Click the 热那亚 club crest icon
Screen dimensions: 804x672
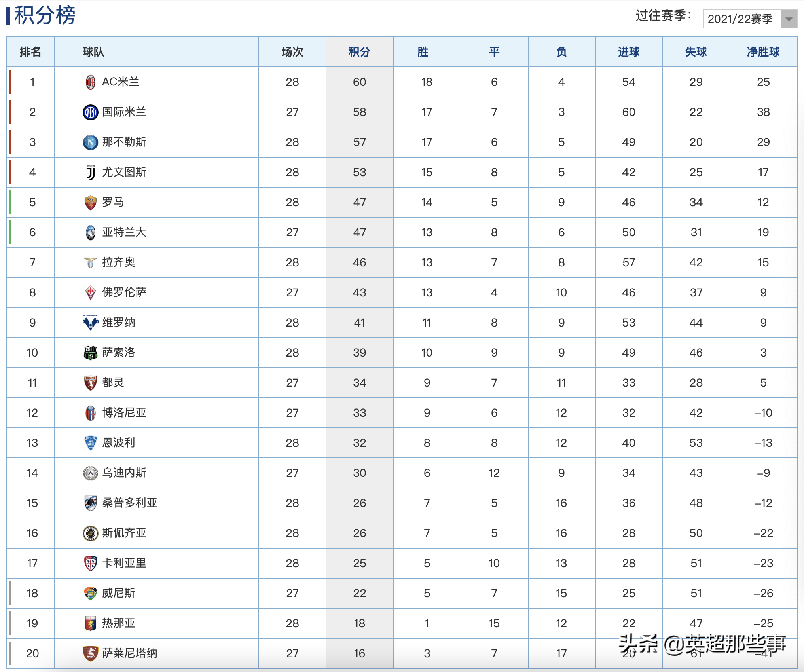[91, 623]
